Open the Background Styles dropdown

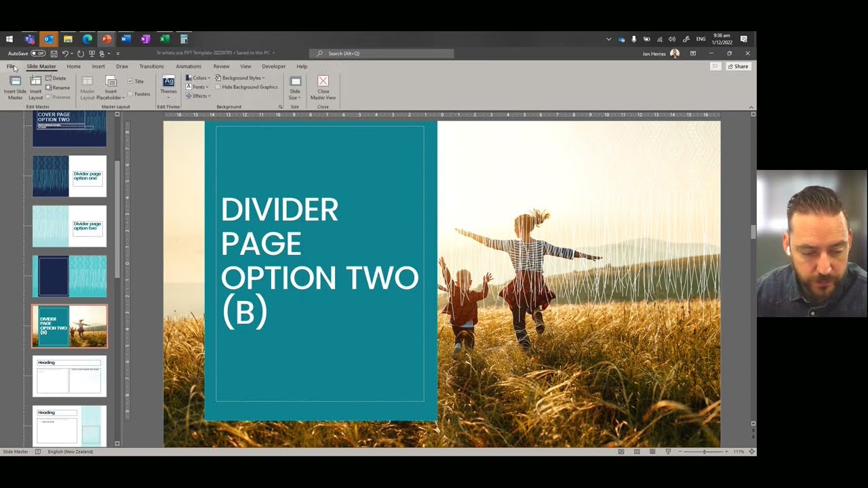tap(240, 78)
